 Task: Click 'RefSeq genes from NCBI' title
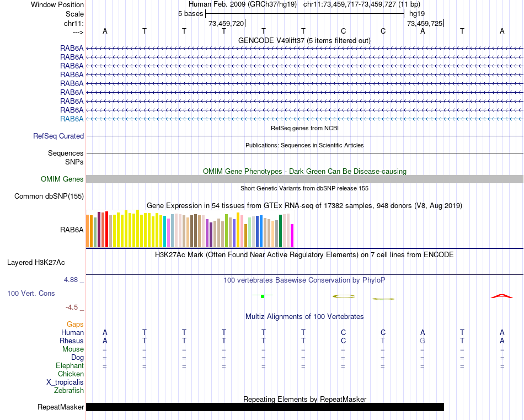(305, 128)
